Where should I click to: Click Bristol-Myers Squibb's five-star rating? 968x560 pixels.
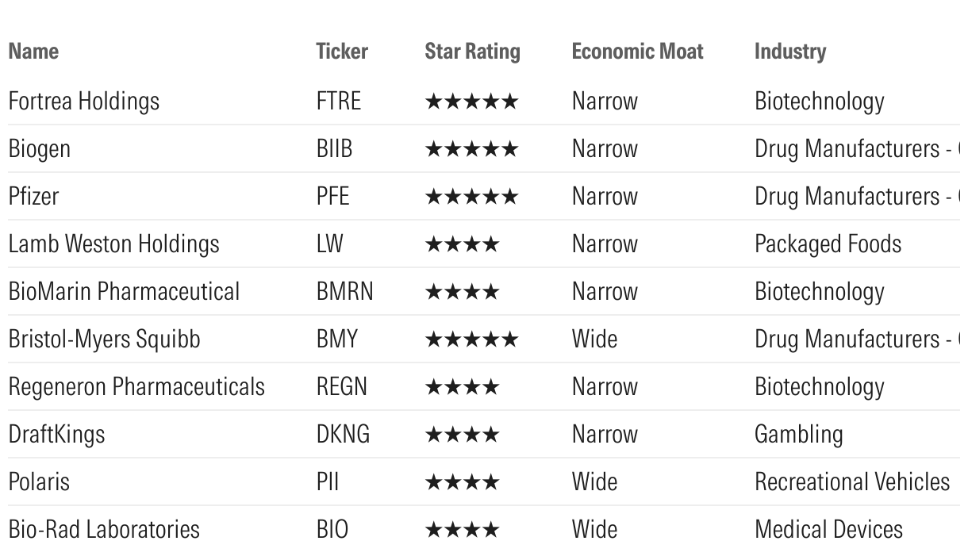click(x=471, y=339)
